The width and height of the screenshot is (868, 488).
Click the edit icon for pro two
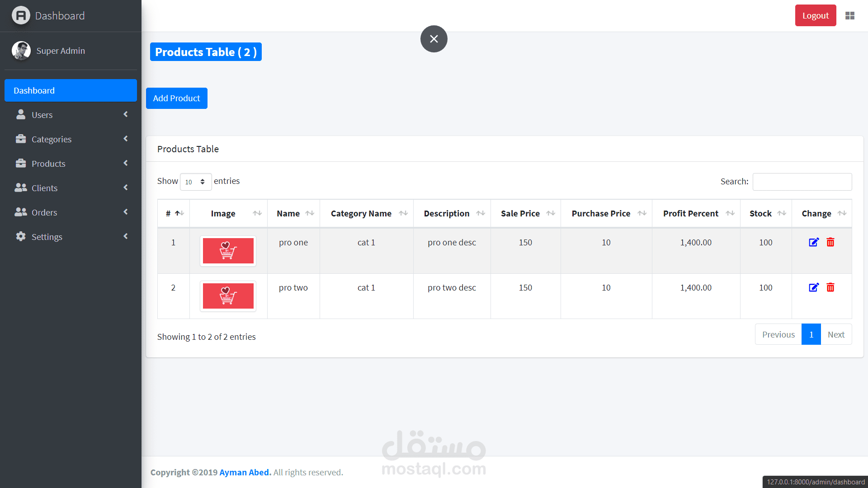[x=813, y=288]
